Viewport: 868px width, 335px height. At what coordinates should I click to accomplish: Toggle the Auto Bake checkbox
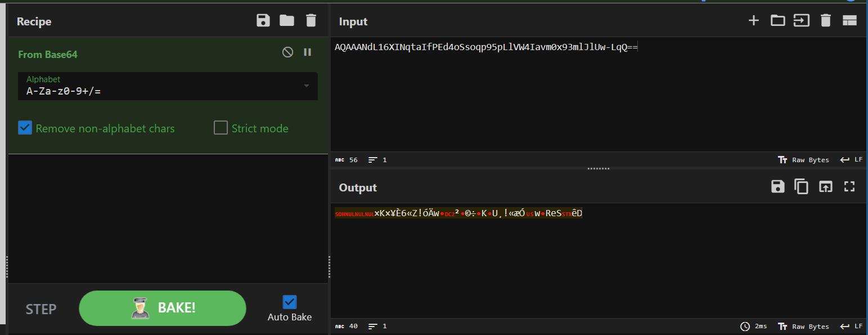(x=290, y=302)
